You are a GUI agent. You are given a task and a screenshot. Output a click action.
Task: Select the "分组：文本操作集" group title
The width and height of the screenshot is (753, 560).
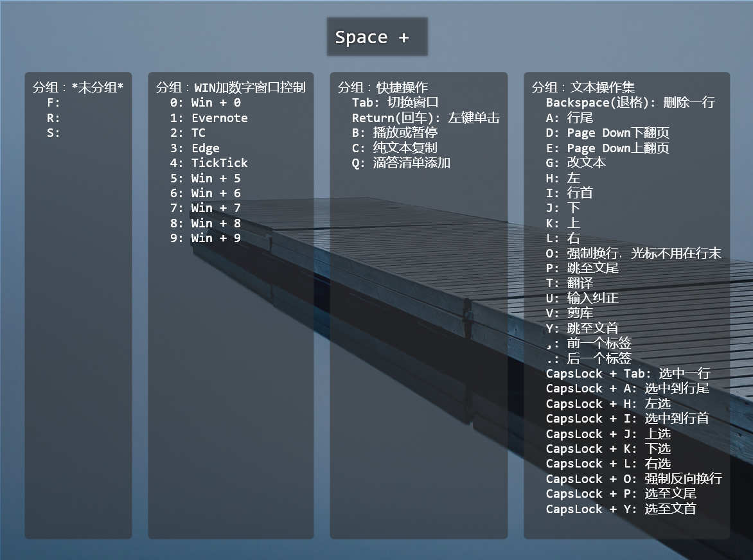click(x=583, y=87)
